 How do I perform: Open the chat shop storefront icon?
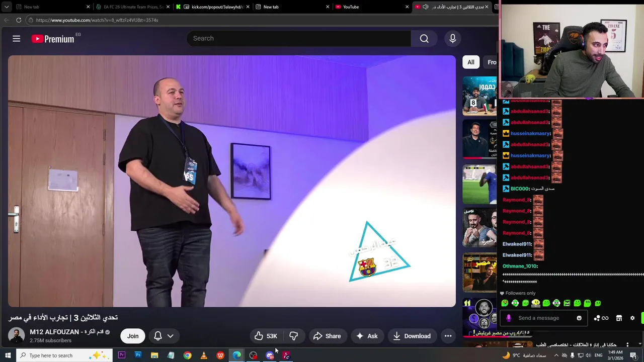point(619,318)
